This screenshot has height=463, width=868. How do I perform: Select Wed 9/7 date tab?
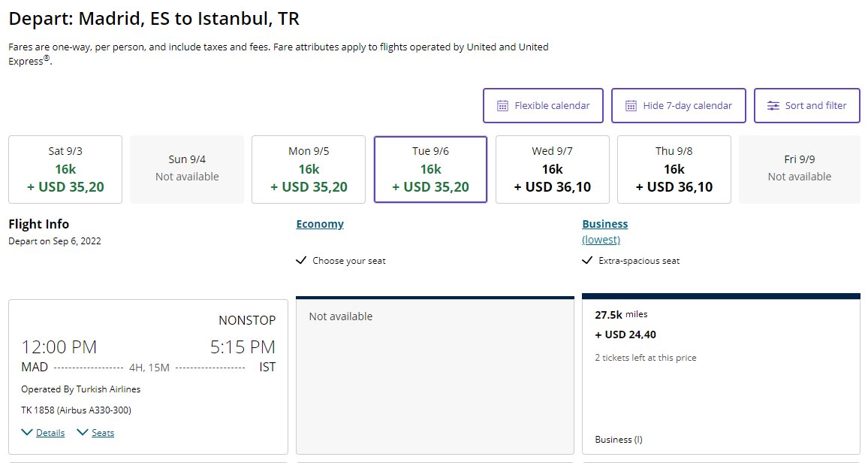pyautogui.click(x=552, y=169)
